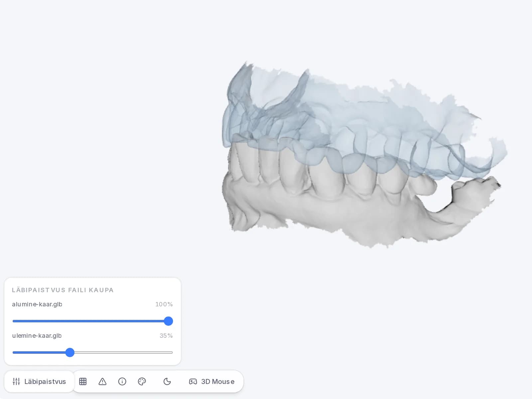This screenshot has width=532, height=399.
Task: Select the ulemine-kaar.glb file label
Action: point(37,336)
